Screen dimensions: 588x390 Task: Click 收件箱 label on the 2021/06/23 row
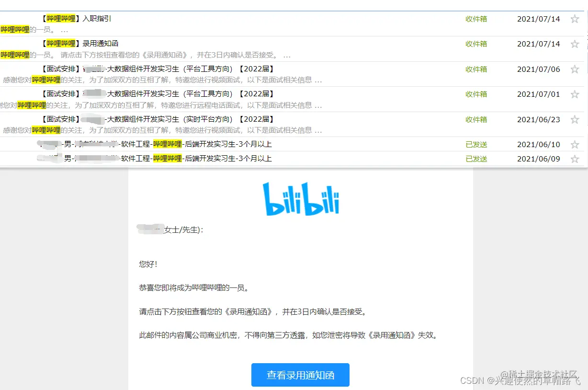pyautogui.click(x=476, y=120)
